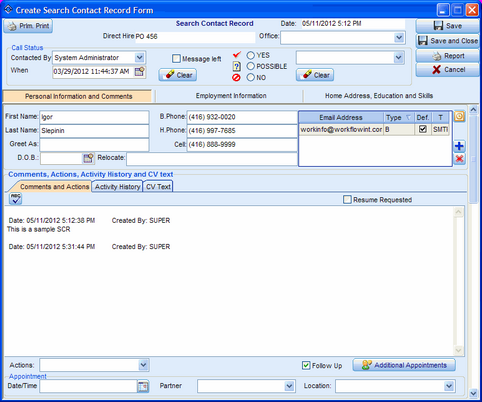Click the comments box scroll down arrow
The width and height of the screenshot is (482, 402).
[x=459, y=350]
